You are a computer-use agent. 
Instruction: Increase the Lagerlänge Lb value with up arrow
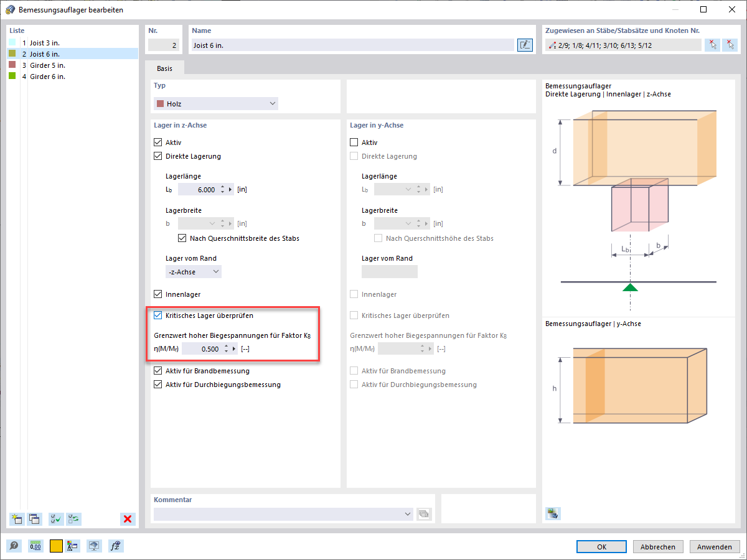[223, 187]
